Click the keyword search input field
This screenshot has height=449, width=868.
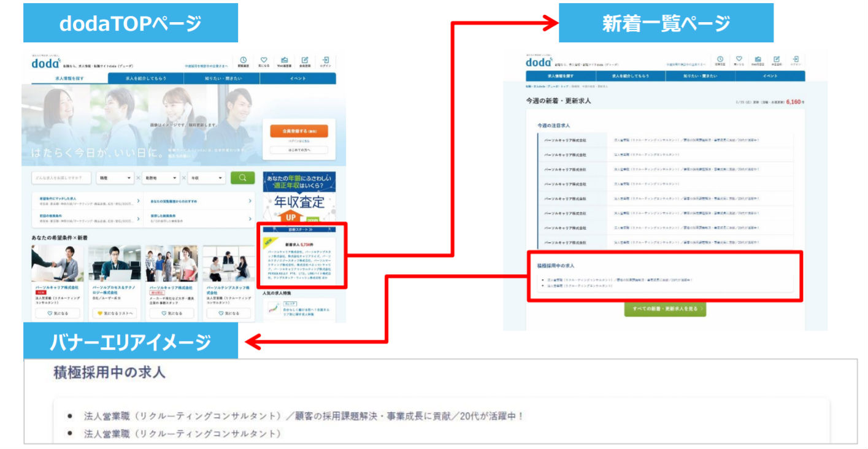(x=61, y=178)
